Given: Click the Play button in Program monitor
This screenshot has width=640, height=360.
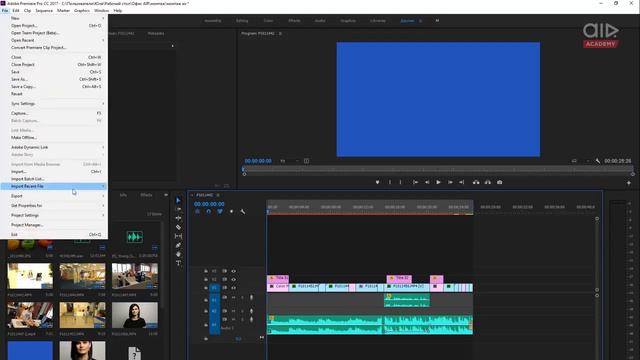Looking at the screenshot, I should 438,182.
